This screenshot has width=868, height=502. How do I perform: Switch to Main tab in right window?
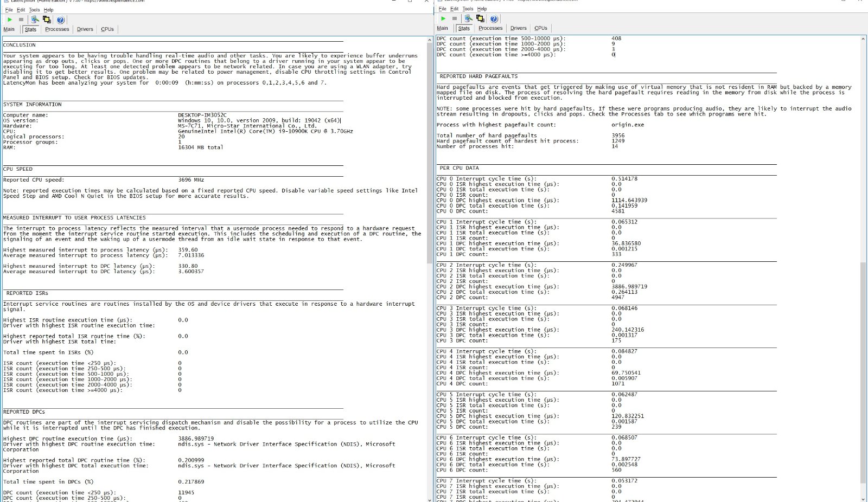(443, 28)
